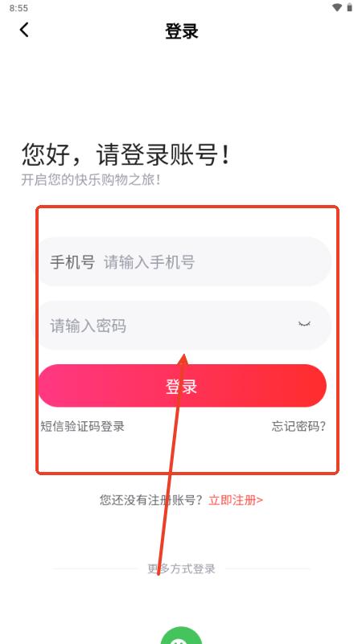Tap the green WeChat login icon
The image size is (362, 644).
point(181,635)
